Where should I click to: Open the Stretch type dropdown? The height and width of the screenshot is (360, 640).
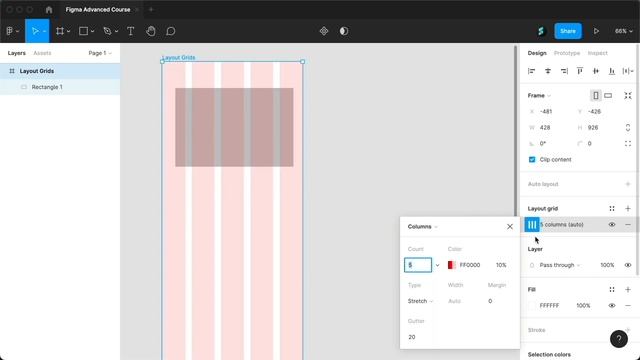420,301
